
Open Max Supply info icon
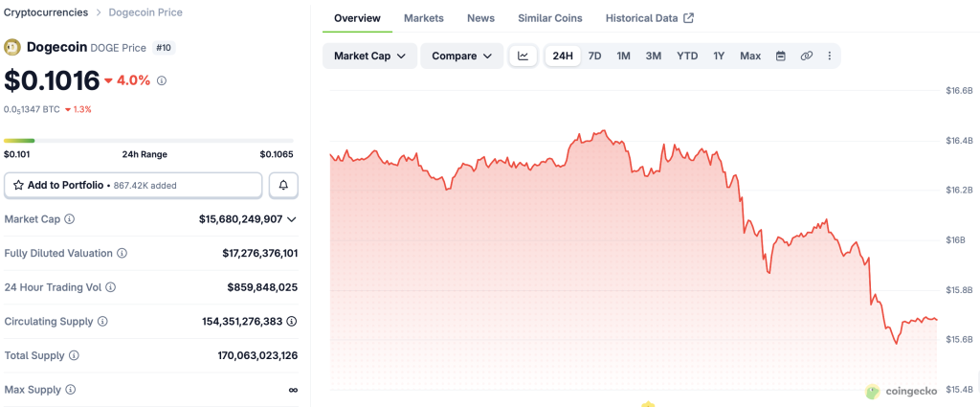click(71, 390)
